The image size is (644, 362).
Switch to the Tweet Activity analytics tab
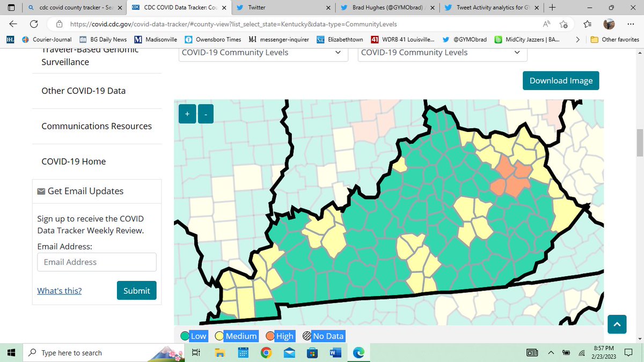(x=491, y=8)
